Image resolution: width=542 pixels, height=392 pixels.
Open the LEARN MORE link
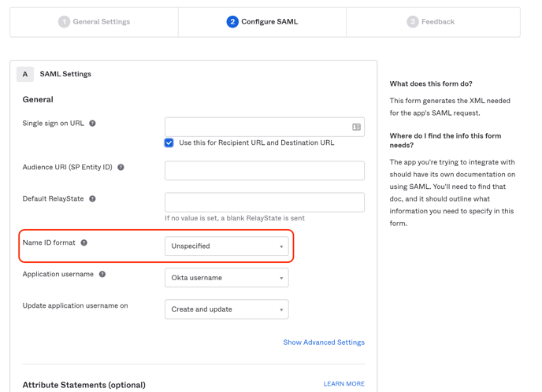(343, 384)
